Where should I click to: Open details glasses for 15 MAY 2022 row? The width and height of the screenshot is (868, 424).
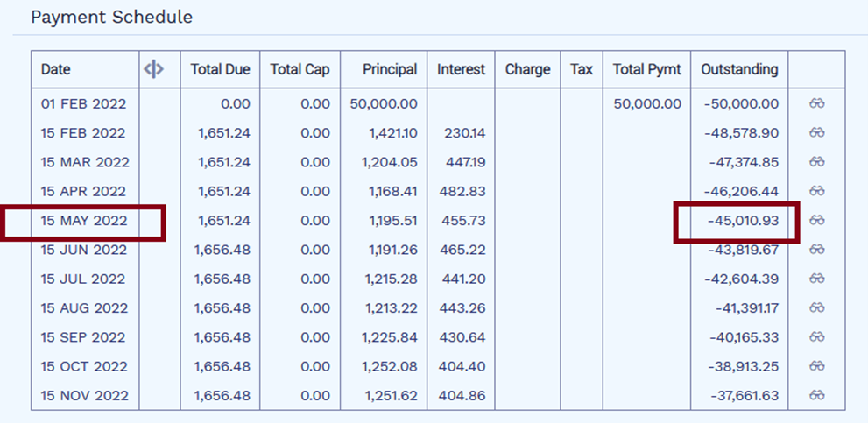pyautogui.click(x=816, y=220)
